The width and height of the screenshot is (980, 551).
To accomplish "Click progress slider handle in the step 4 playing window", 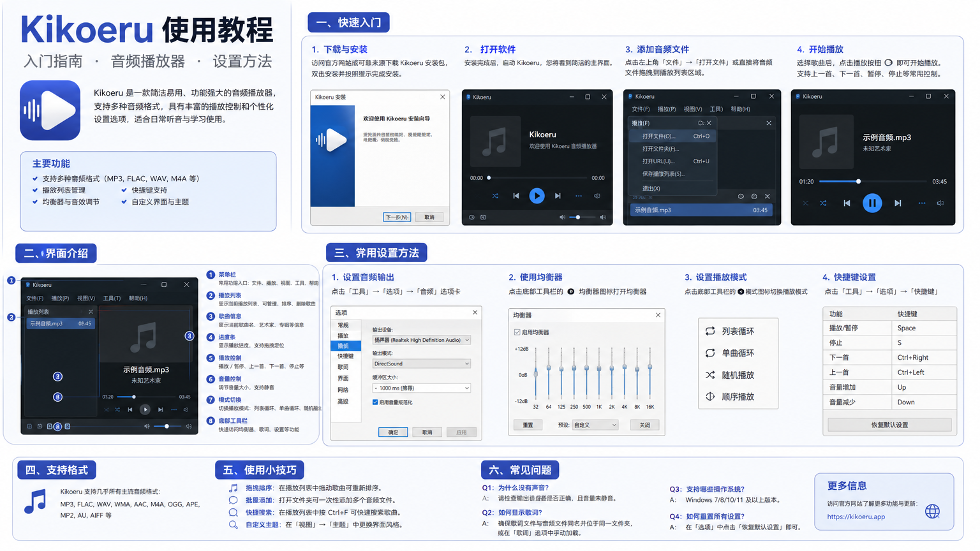I will pyautogui.click(x=858, y=181).
